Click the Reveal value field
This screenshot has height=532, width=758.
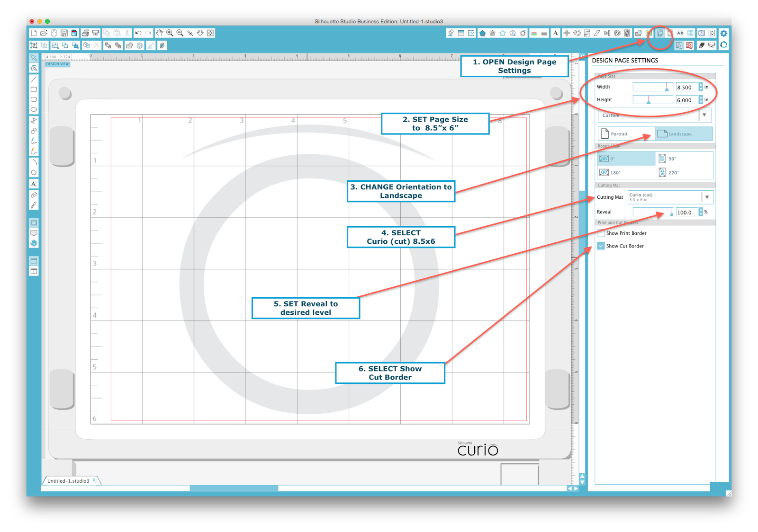686,213
